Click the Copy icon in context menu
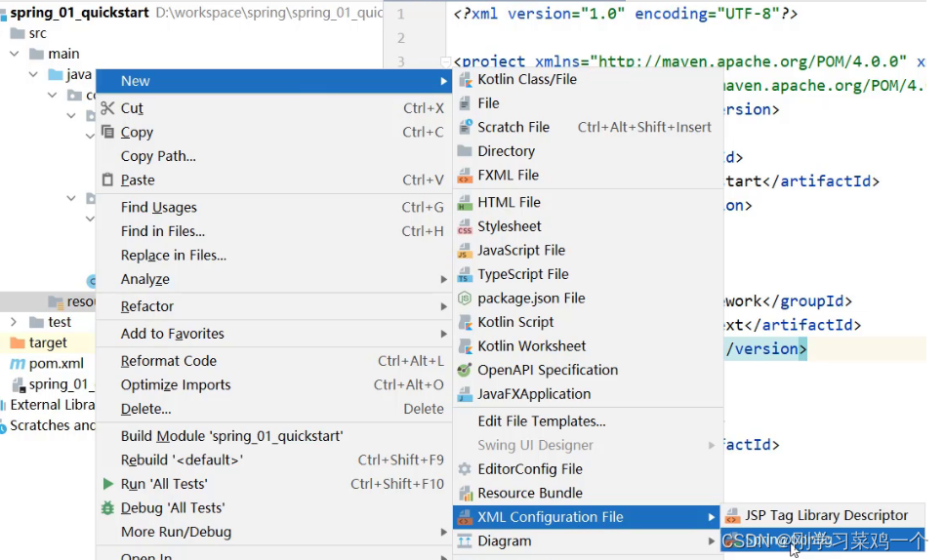944x560 pixels. [107, 132]
